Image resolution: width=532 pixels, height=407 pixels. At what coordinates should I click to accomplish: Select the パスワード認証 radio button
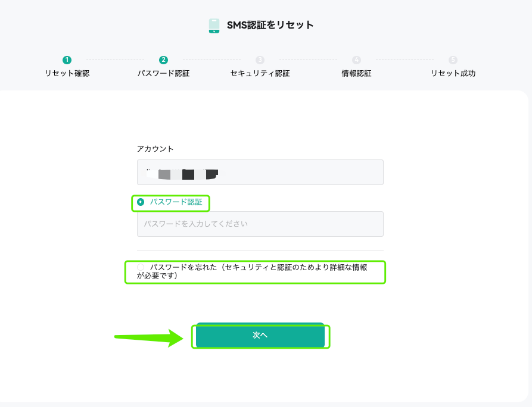(x=141, y=202)
